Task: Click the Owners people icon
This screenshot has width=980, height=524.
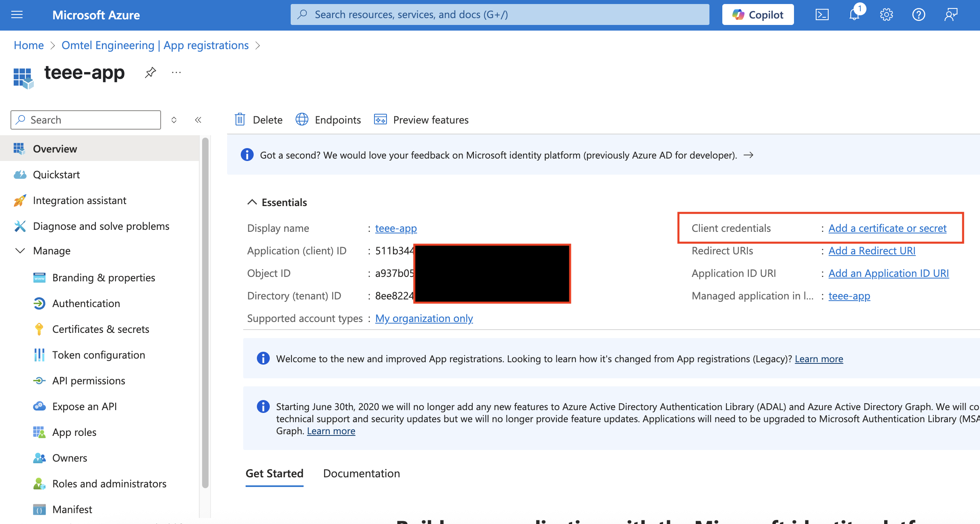Action: click(x=39, y=458)
